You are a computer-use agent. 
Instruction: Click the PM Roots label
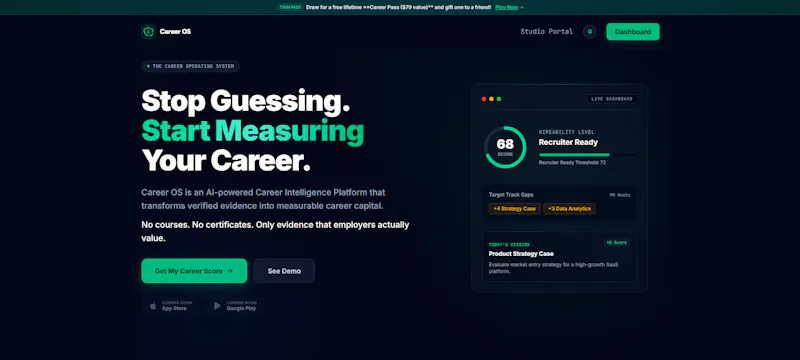tap(620, 195)
